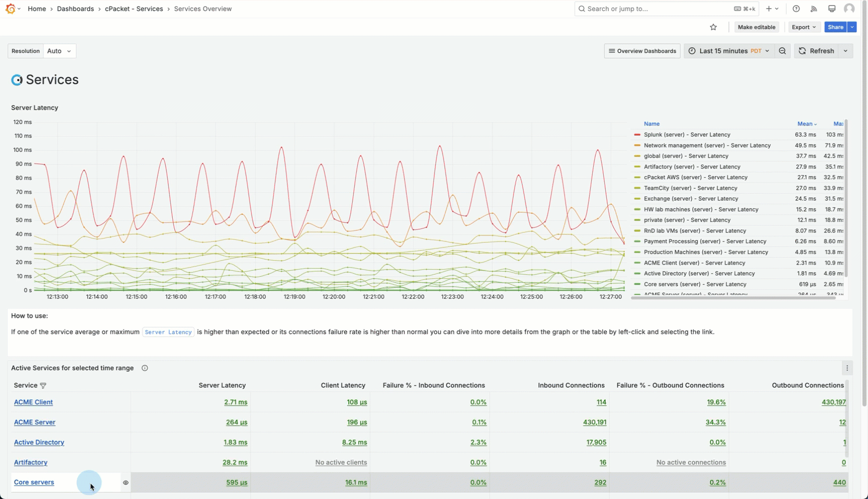Open the Active Directory service link

coord(39,442)
